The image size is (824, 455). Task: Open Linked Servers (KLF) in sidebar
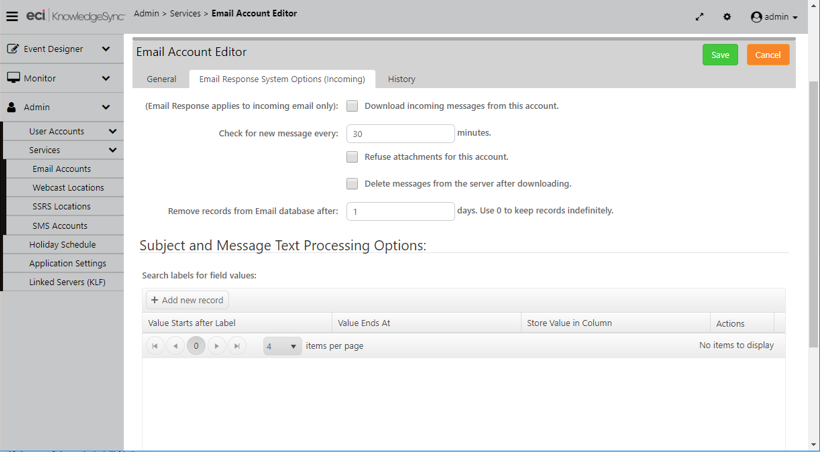click(x=67, y=283)
